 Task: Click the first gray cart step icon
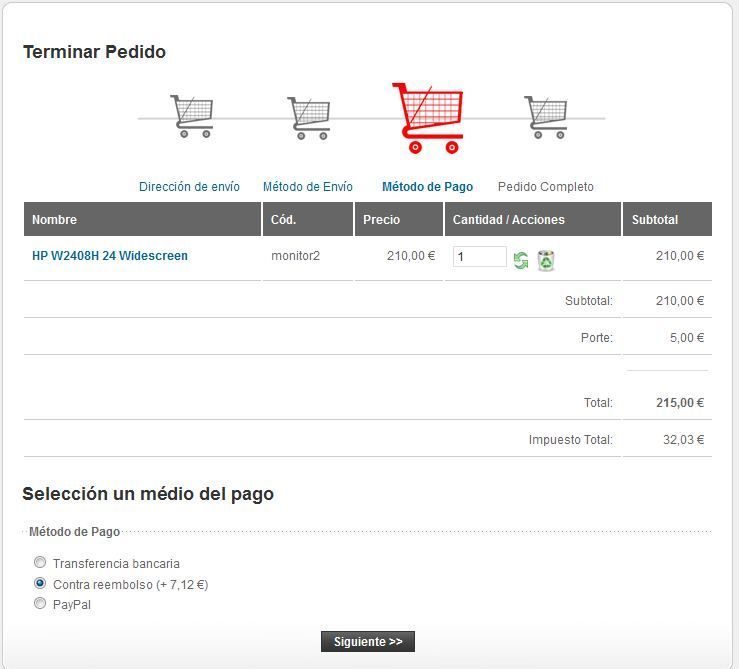tap(192, 116)
